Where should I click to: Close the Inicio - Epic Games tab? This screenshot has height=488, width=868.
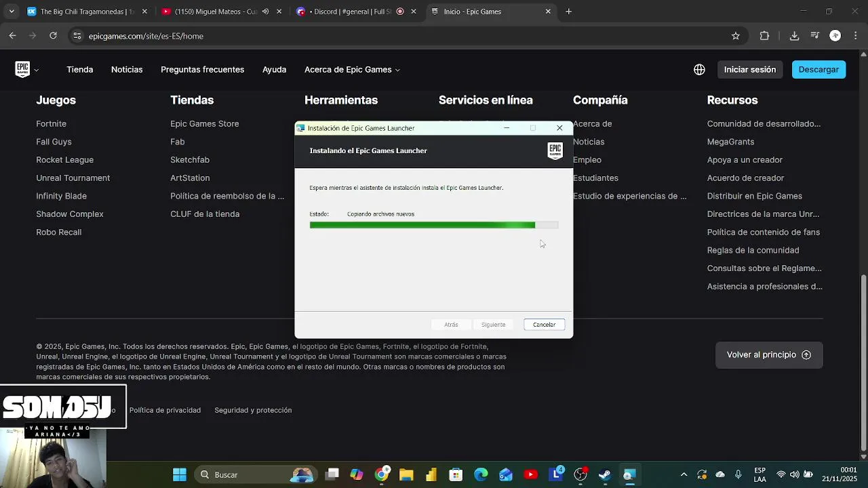coord(548,12)
